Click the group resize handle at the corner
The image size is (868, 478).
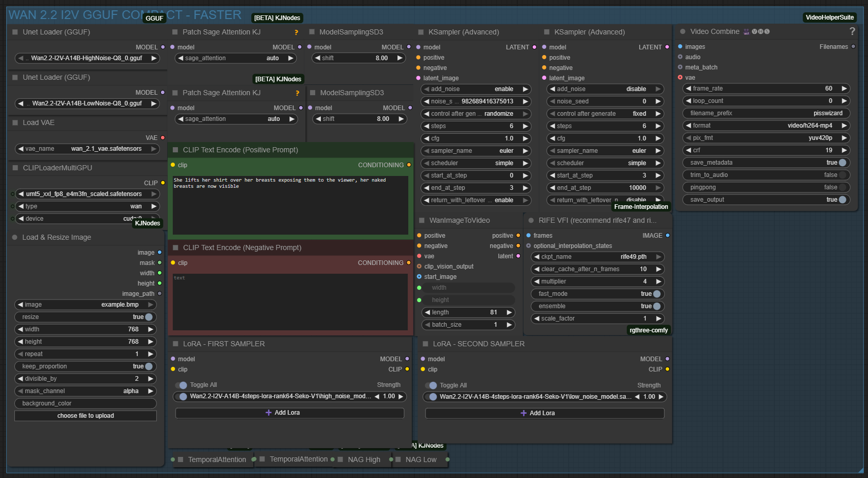pos(860,469)
